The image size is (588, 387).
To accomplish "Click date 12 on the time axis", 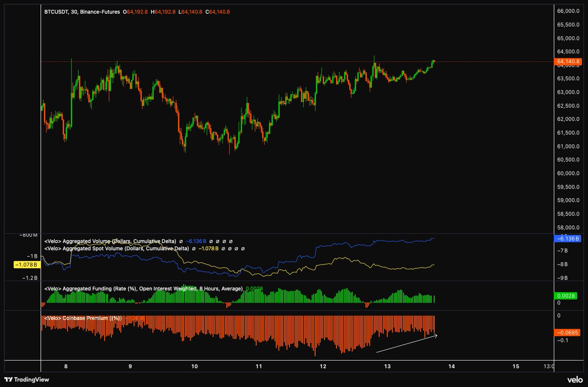I will click(323, 366).
